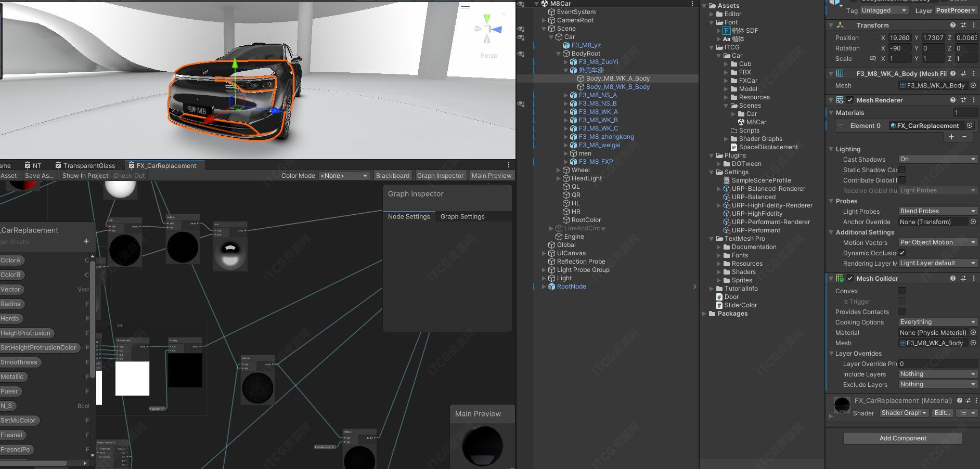Uncheck the Dynamic Occlusion checkbox
Image resolution: width=980 pixels, height=469 pixels.
[902, 253]
